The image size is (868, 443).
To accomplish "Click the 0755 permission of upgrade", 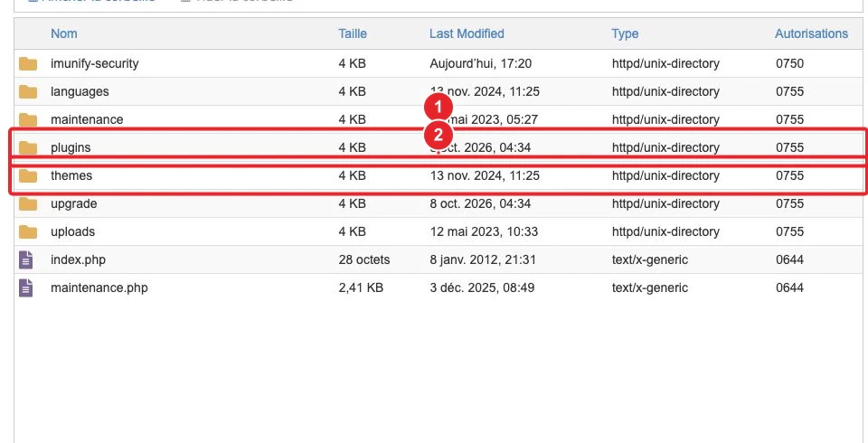I will (790, 203).
